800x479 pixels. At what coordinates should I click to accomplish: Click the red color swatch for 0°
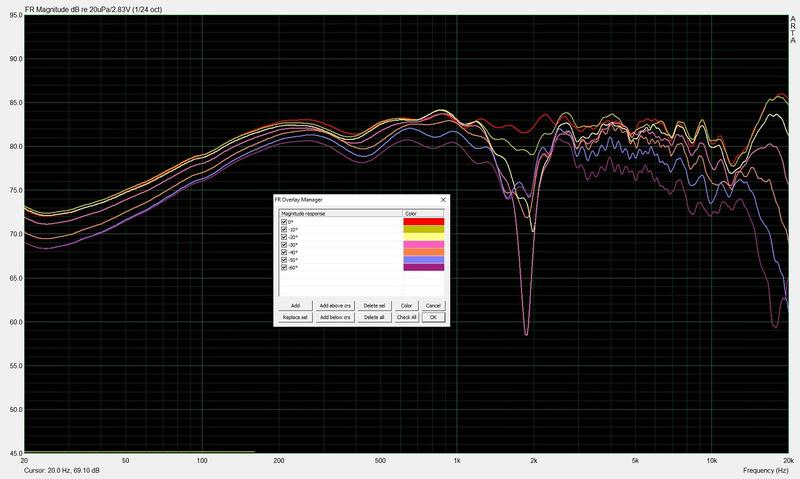click(423, 221)
